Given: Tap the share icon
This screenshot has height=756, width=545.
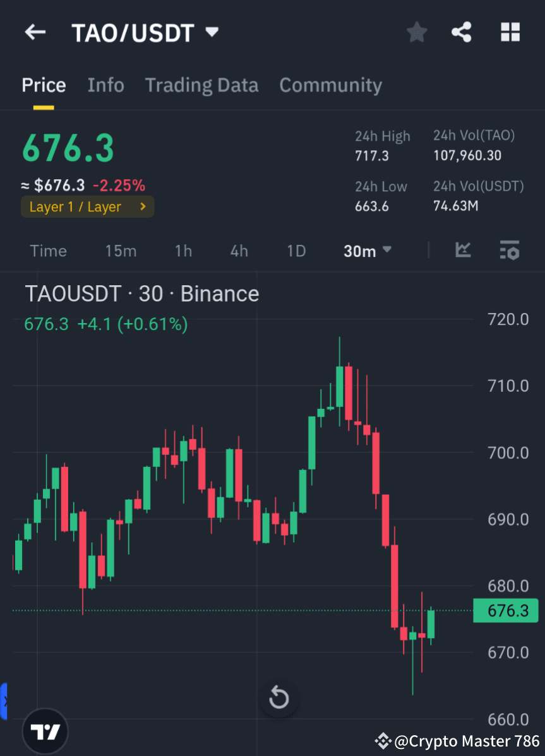Looking at the screenshot, I should point(462,32).
